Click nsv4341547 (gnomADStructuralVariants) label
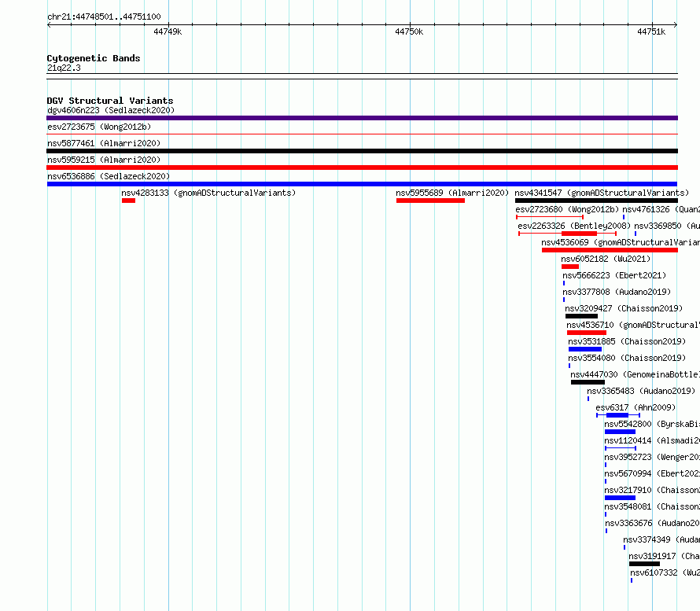700x611 pixels. [x=602, y=193]
